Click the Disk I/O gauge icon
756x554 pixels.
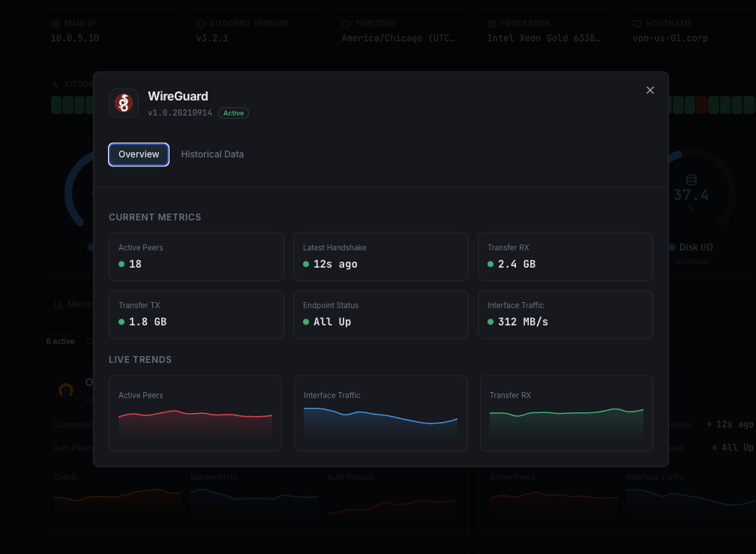pos(691,179)
